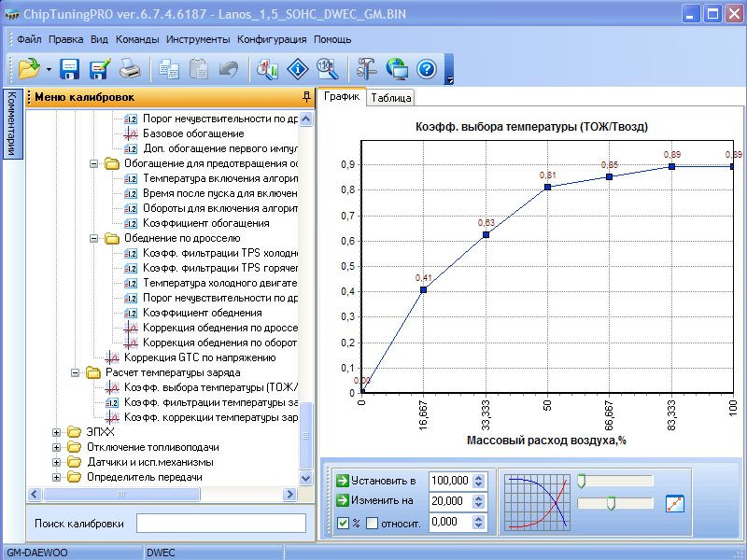Click the Save floppy disk icon
This screenshot has width=747, height=560.
70,68
